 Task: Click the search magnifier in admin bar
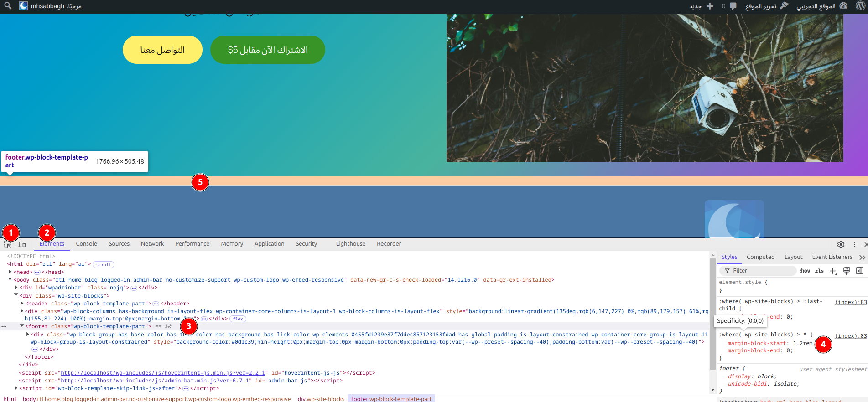pyautogui.click(x=8, y=6)
